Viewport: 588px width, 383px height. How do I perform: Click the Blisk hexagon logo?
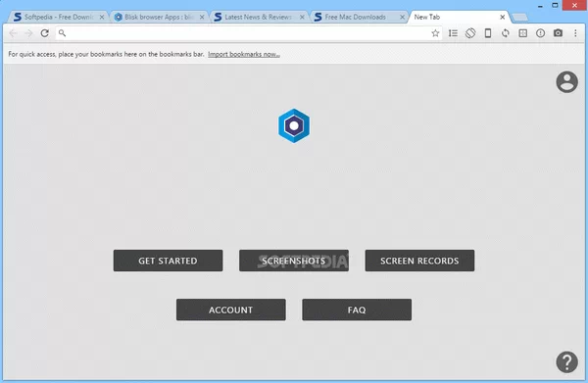[x=294, y=125]
